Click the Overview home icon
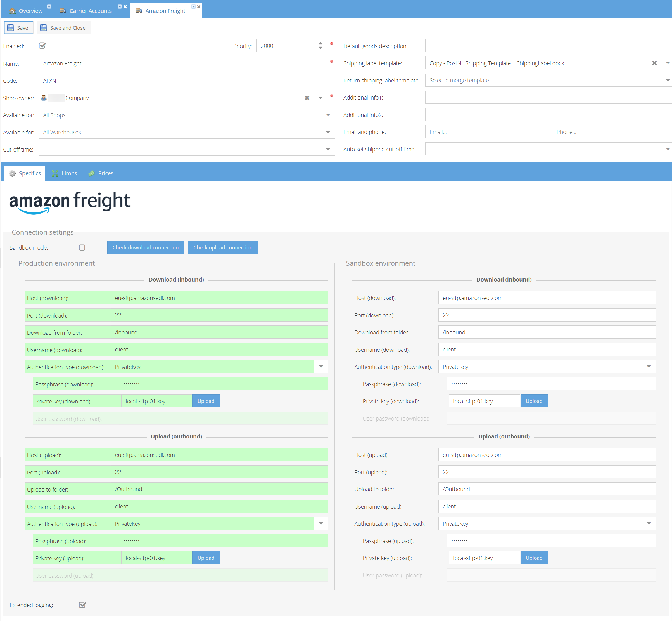 coord(12,11)
